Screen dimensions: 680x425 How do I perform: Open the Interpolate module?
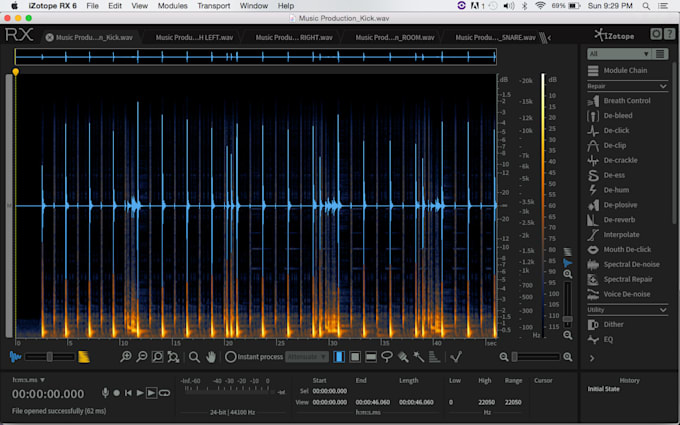[613, 235]
